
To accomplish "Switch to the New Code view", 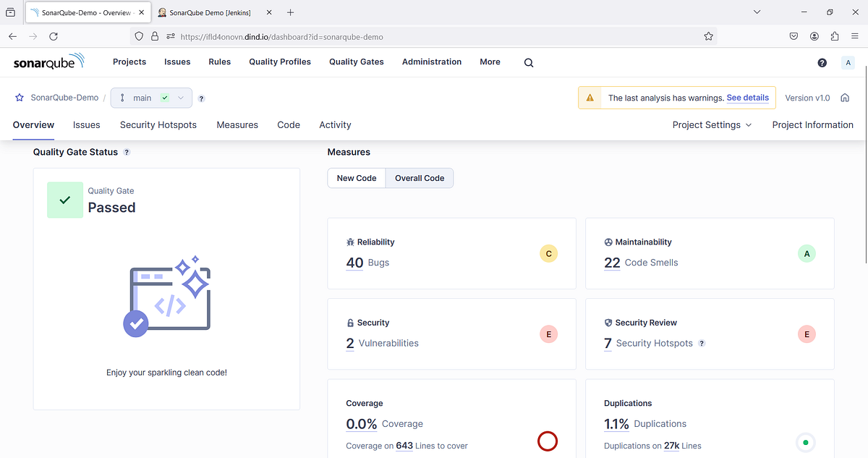I will (356, 177).
